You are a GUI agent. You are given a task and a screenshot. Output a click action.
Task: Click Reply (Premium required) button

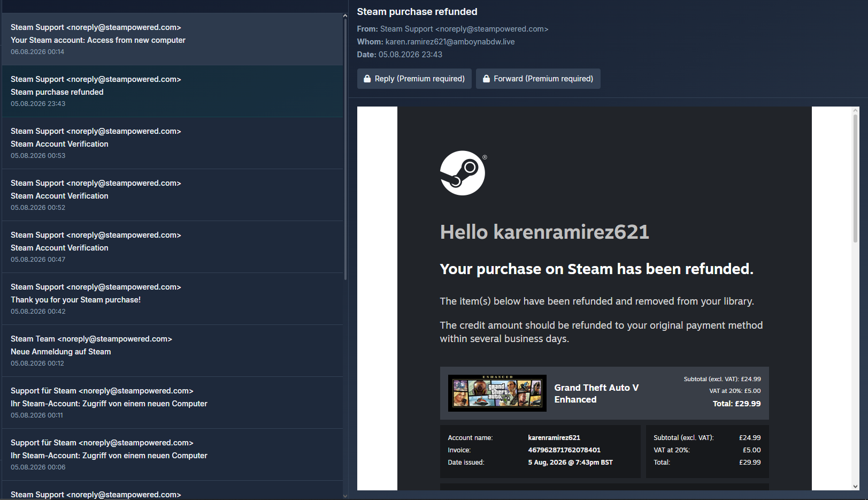click(x=414, y=79)
